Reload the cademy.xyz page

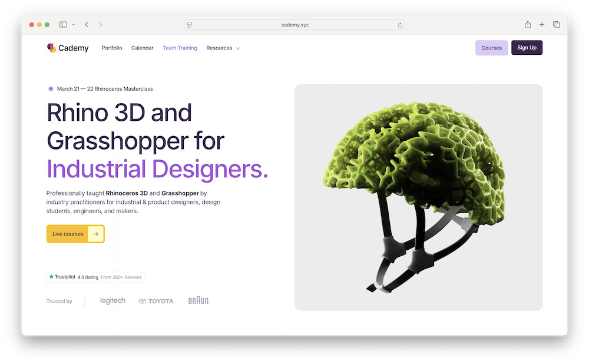[x=400, y=25]
